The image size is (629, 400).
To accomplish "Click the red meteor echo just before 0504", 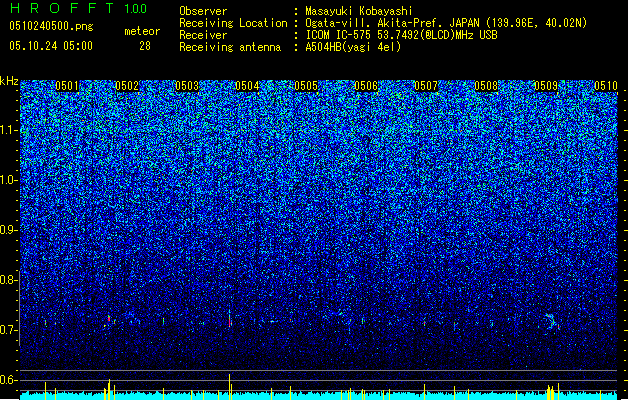I will pyautogui.click(x=230, y=321).
